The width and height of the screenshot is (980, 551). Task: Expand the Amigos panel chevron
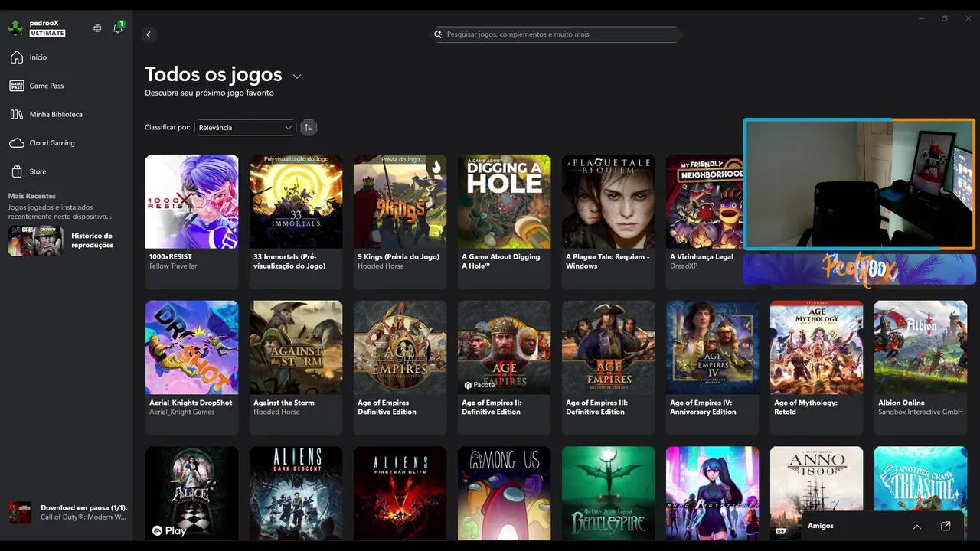pos(917,527)
